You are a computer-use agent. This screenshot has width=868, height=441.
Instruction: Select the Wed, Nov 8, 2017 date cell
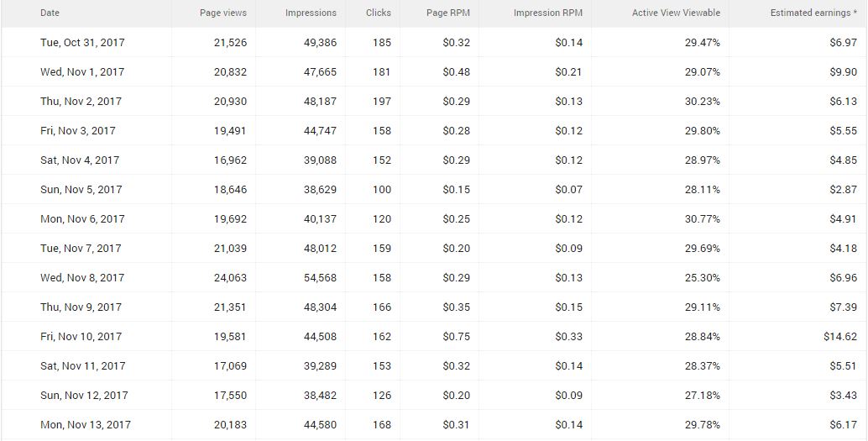click(82, 277)
